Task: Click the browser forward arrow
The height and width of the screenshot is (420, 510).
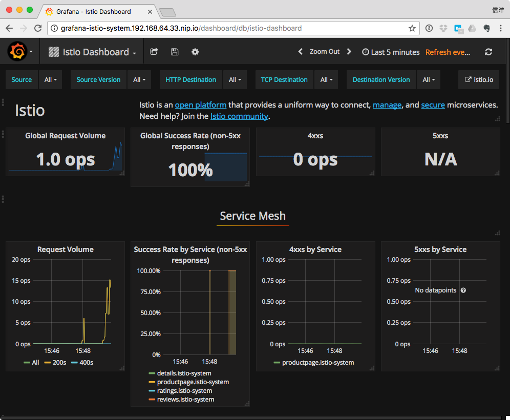Action: 24,28
